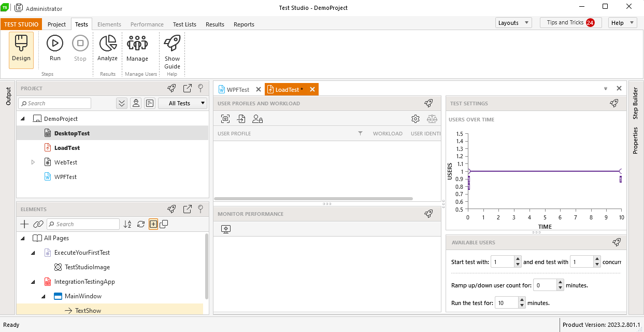This screenshot has height=332, width=644.
Task: Increase the ramp up/down minutes value
Action: [x=560, y=282]
